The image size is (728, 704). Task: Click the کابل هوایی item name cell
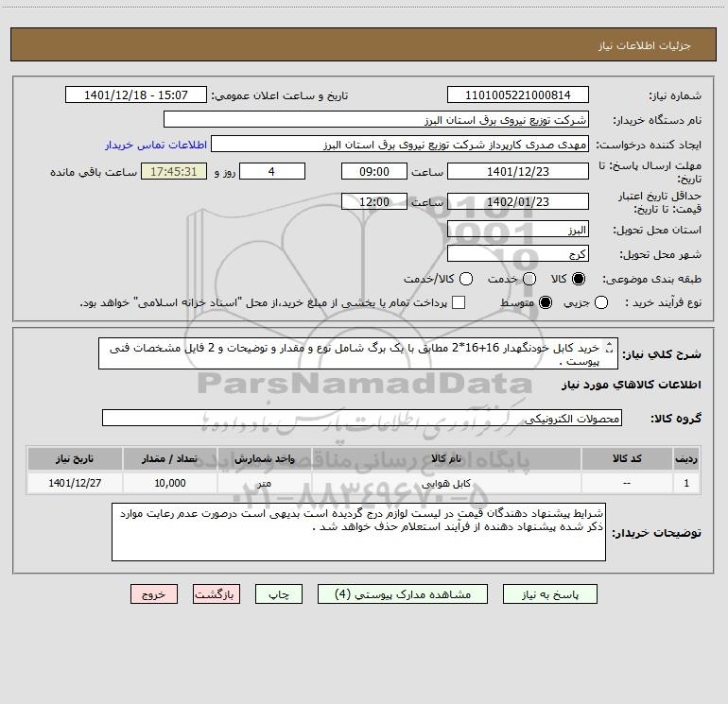[x=446, y=483]
